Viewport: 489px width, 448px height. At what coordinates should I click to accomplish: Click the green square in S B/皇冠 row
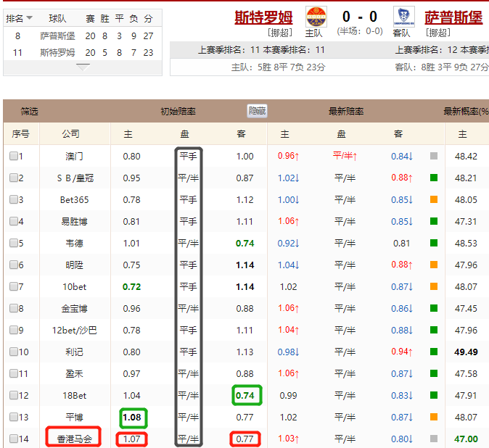coord(434,178)
